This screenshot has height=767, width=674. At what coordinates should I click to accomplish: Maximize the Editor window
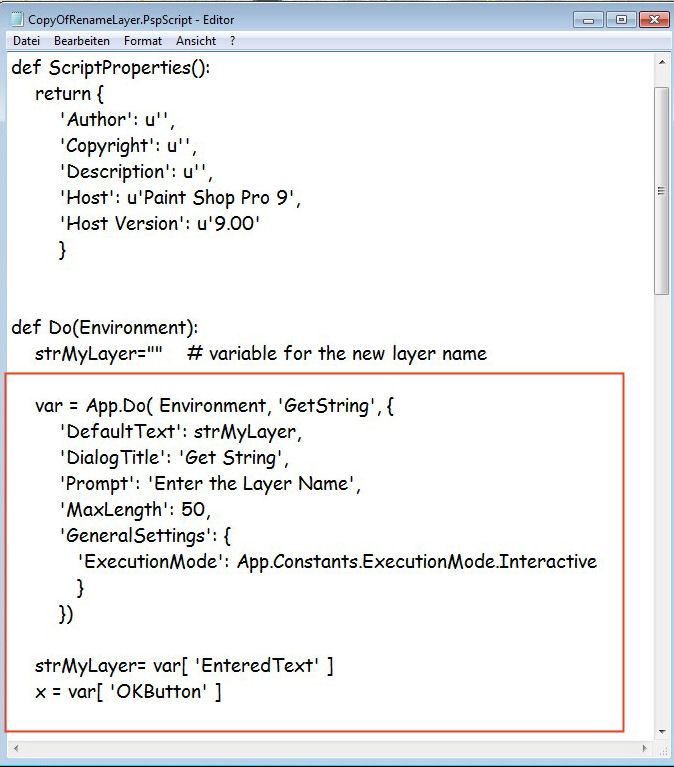coord(619,19)
